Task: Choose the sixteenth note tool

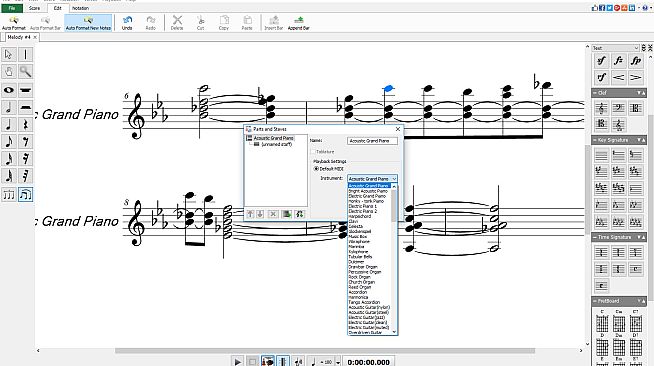Action: pos(9,159)
